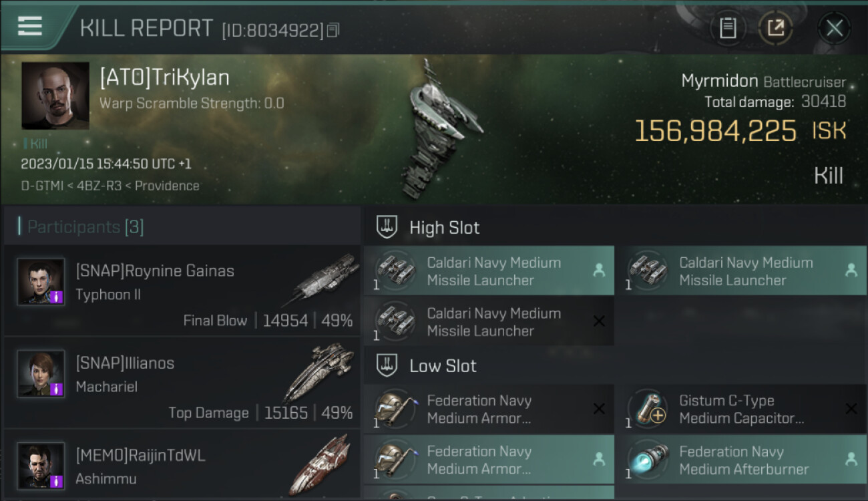
Task: Select the destroyed Federation Navy Medium Armor module
Action: 489,409
